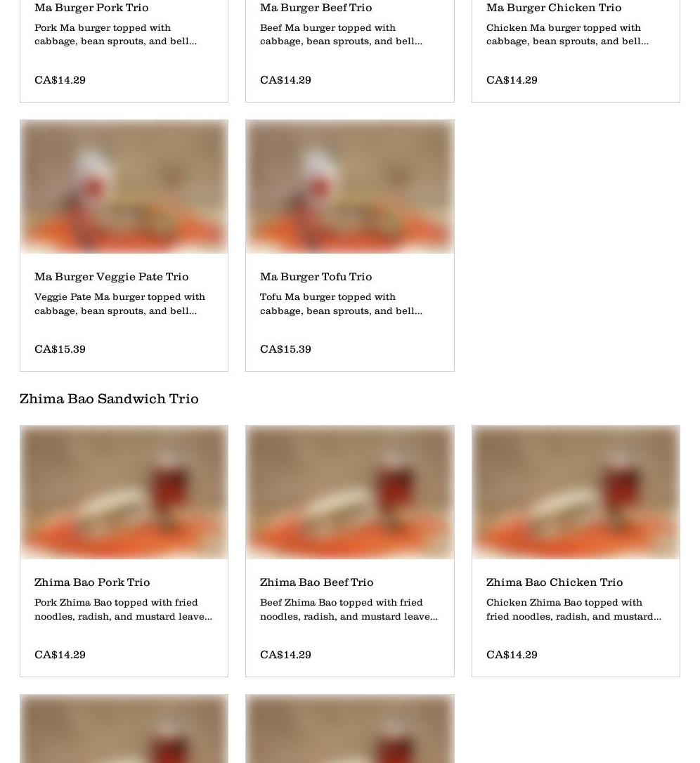
Task: Select the Ma Burger Beef Trio title
Action: (x=316, y=7)
